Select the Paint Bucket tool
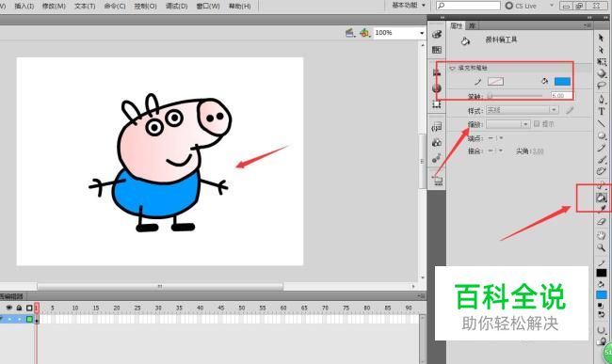Viewport: 612px width, 364px height. [x=601, y=198]
